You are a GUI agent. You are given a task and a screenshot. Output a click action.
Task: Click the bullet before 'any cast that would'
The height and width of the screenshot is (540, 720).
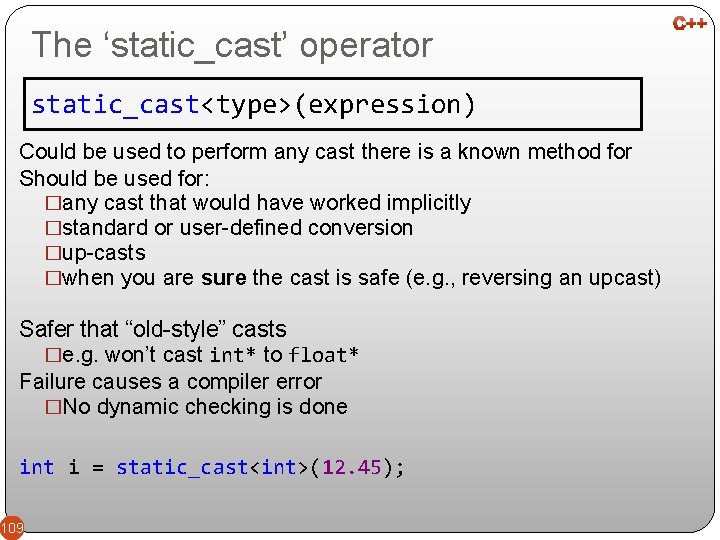point(53,203)
